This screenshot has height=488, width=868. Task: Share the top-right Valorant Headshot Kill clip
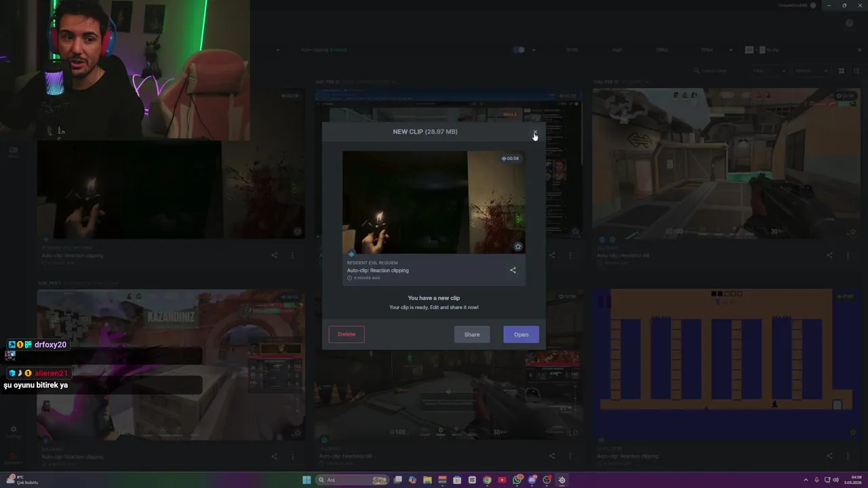coord(829,256)
